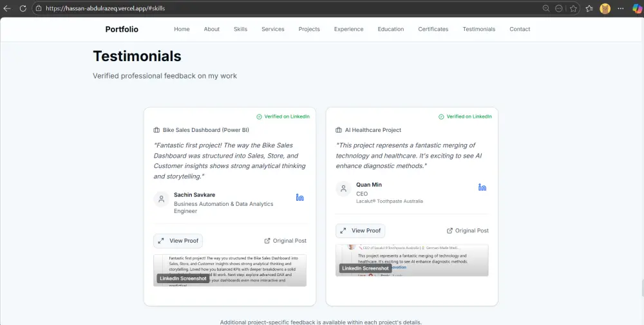The height and width of the screenshot is (325, 644).
Task: Click Bike Sales Dashboard (Power BI) label
Action: [206, 130]
